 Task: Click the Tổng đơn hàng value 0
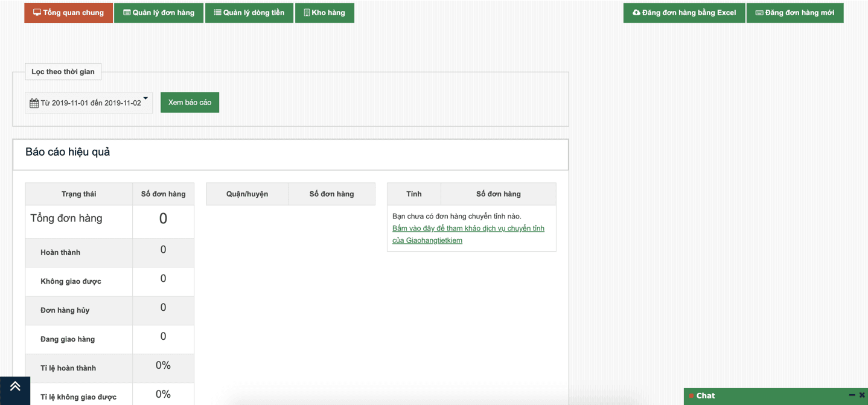(x=163, y=218)
